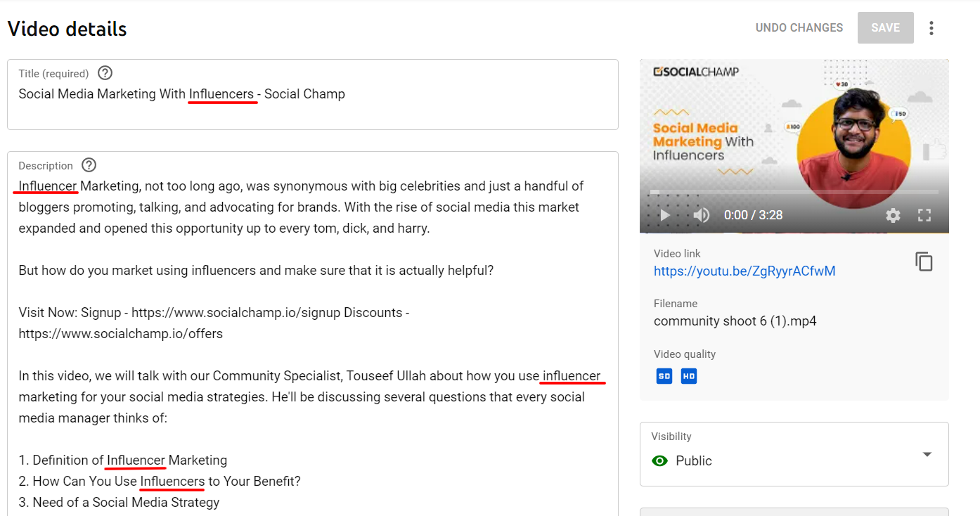The height and width of the screenshot is (516, 980).
Task: Open the Description help tooltip
Action: [88, 165]
